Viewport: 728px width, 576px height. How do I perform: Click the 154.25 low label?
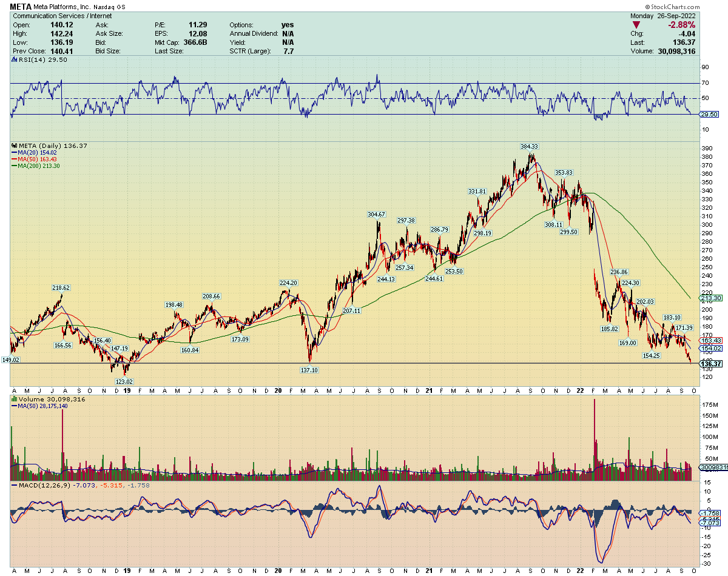pyautogui.click(x=651, y=355)
